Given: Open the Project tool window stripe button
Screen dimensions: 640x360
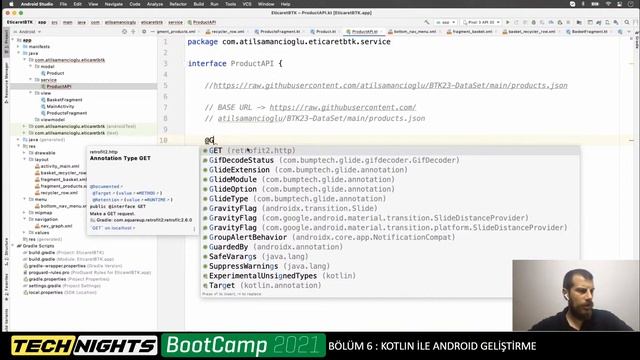Looking at the screenshot, I should [6, 41].
